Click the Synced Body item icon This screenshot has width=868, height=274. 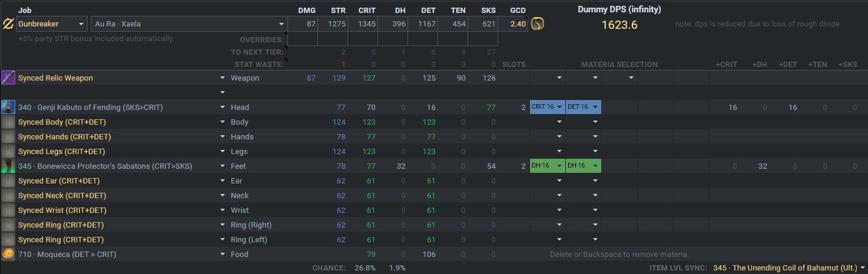pos(8,122)
